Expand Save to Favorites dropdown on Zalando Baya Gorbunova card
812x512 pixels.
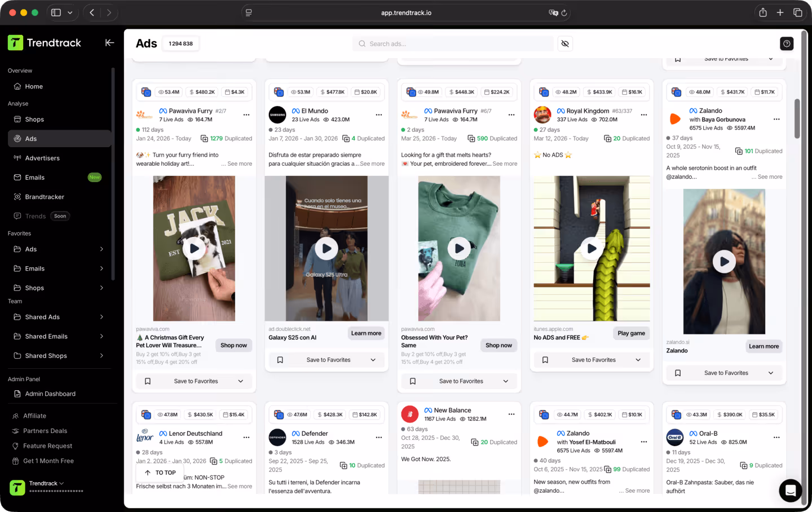(771, 373)
